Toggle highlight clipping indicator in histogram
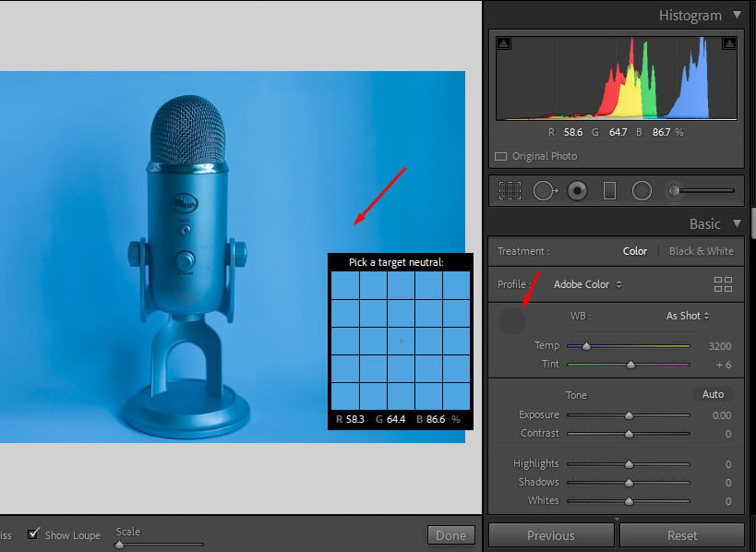 (729, 43)
